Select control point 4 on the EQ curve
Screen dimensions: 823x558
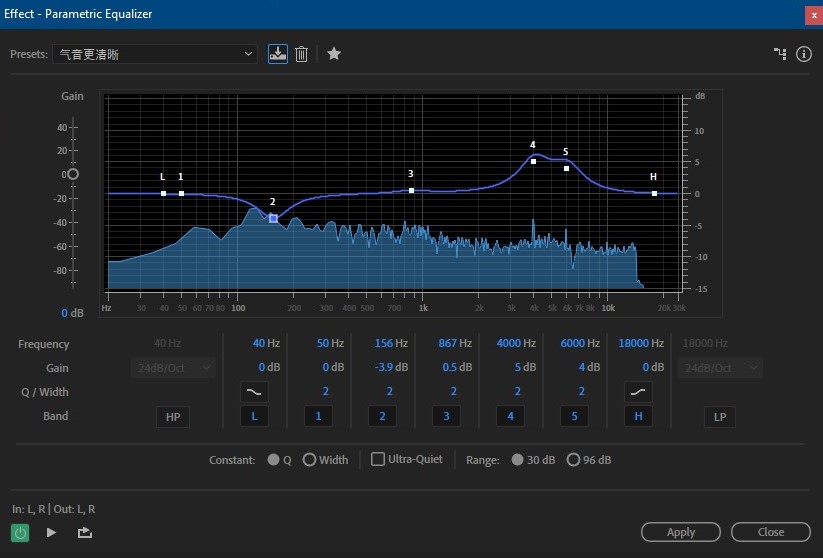pos(533,162)
